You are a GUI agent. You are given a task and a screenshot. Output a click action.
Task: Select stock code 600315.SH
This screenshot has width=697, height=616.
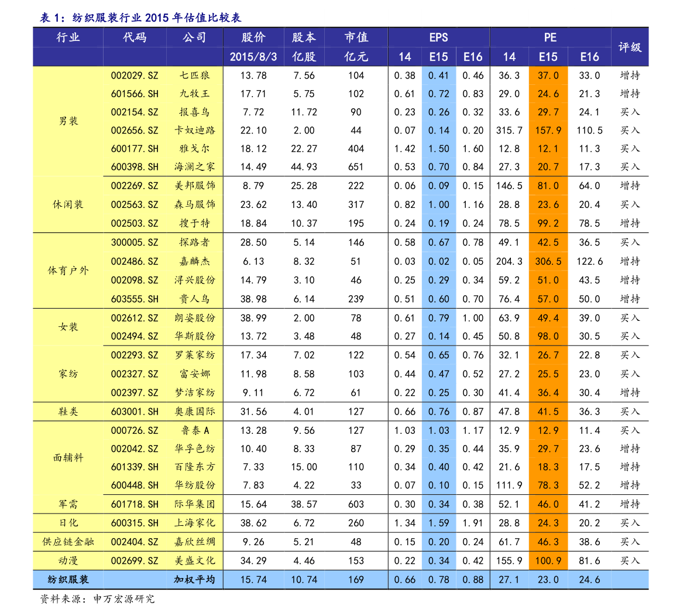pyautogui.click(x=135, y=523)
